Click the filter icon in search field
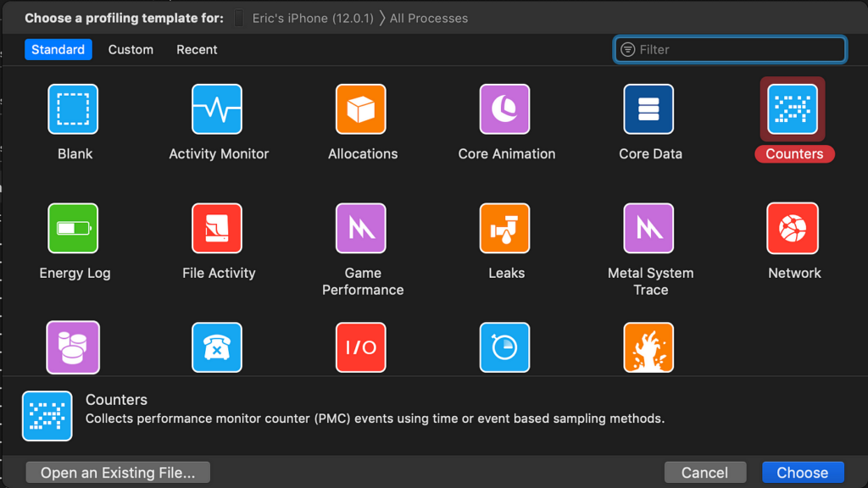The image size is (868, 488). click(x=627, y=49)
